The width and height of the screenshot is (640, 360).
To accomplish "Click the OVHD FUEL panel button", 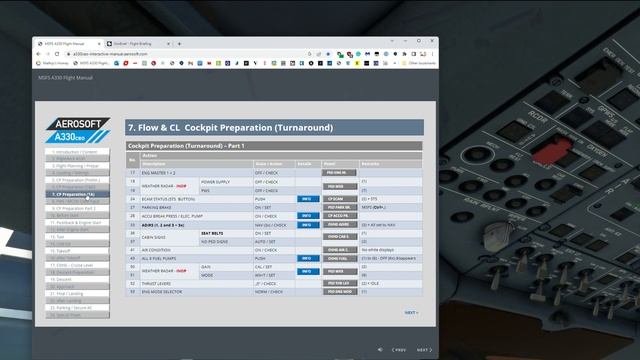I will pos(340,258).
